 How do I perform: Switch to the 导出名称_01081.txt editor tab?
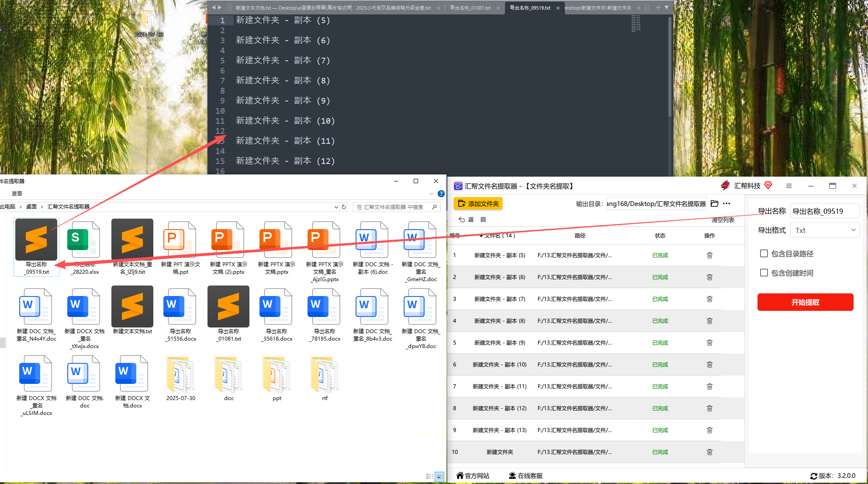click(470, 8)
